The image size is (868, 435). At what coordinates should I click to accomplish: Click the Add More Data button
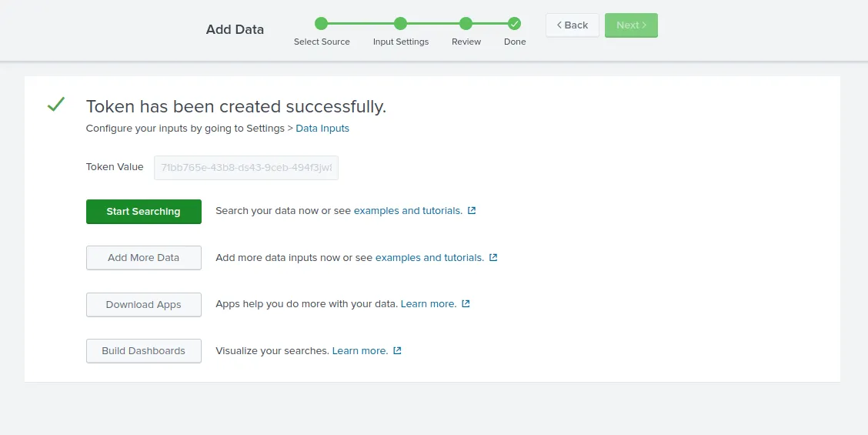(143, 258)
